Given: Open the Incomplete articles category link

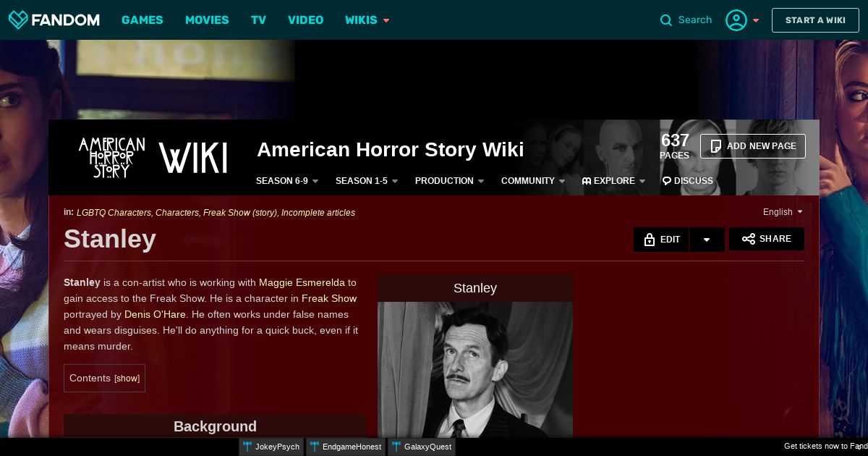Looking at the screenshot, I should coord(318,213).
